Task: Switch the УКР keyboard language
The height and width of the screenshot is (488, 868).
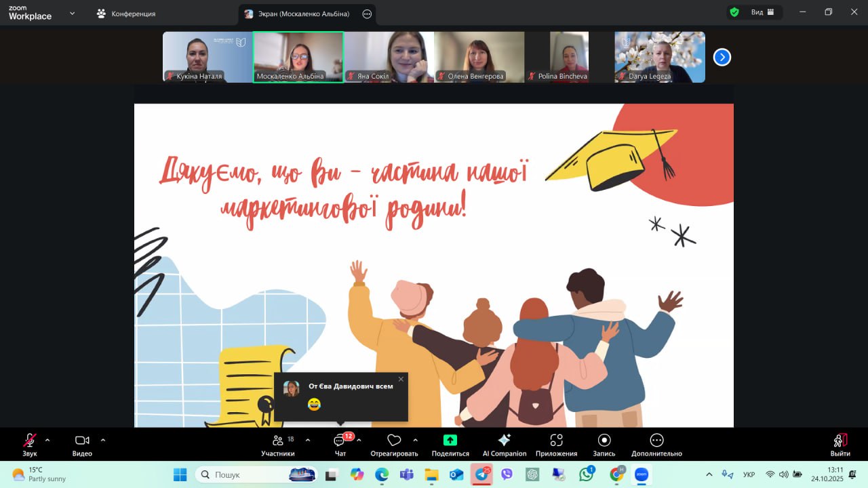Action: 749,474
